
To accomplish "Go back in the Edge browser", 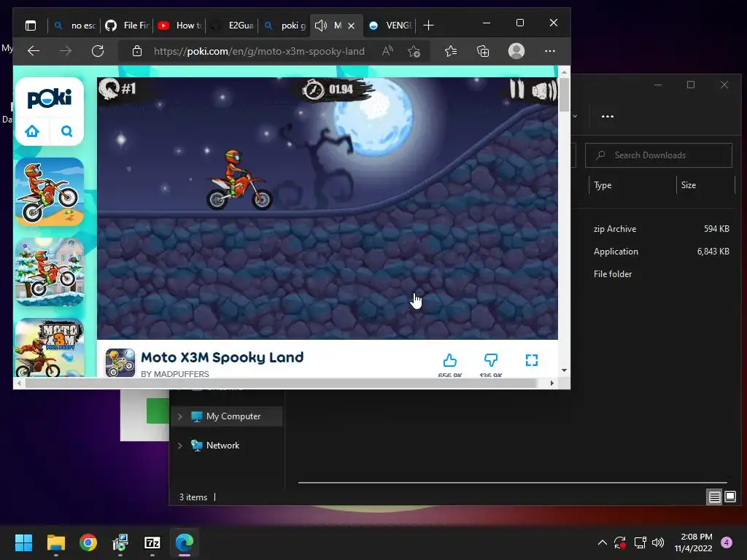I will coord(34,51).
